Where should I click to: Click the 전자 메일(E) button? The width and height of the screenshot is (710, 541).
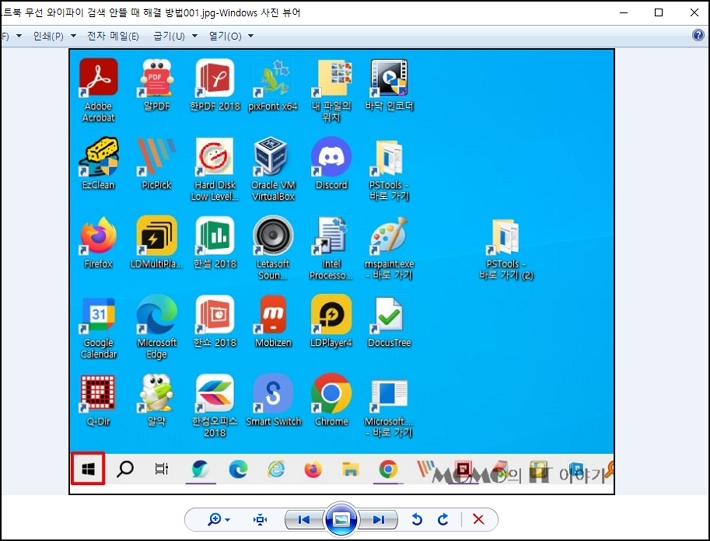coord(113,36)
